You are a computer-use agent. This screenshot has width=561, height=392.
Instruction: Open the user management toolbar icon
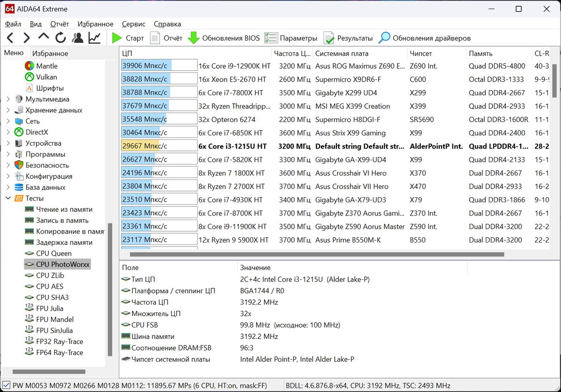(78, 38)
